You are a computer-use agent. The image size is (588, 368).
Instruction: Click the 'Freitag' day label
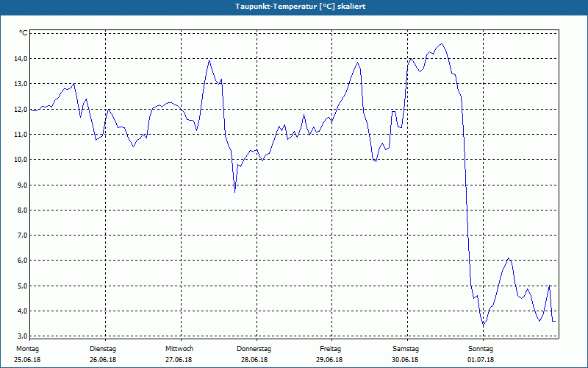(x=330, y=349)
